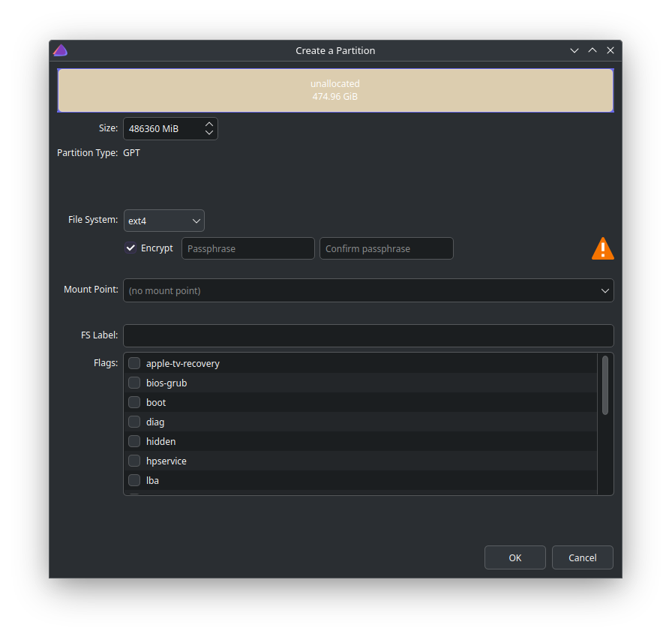Minimize the Create a Partition dialog
Image resolution: width=672 pixels, height=637 pixels.
tap(574, 50)
